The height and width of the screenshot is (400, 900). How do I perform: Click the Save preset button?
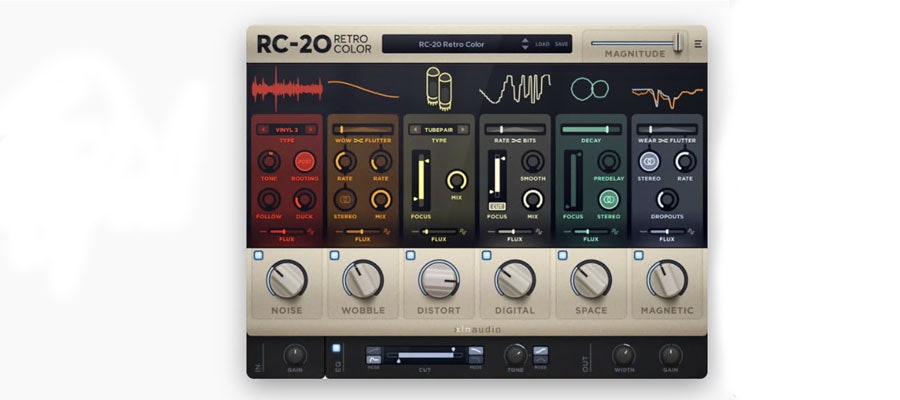pos(562,44)
